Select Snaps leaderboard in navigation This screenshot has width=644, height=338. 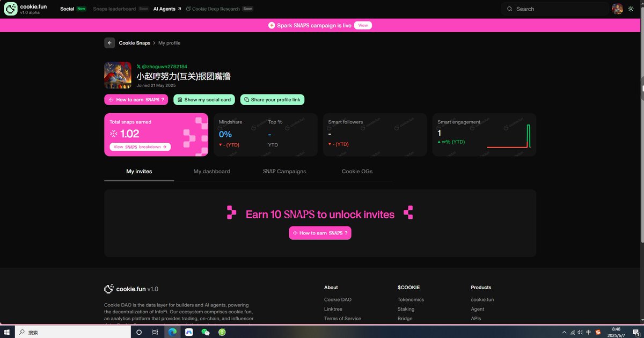[114, 9]
